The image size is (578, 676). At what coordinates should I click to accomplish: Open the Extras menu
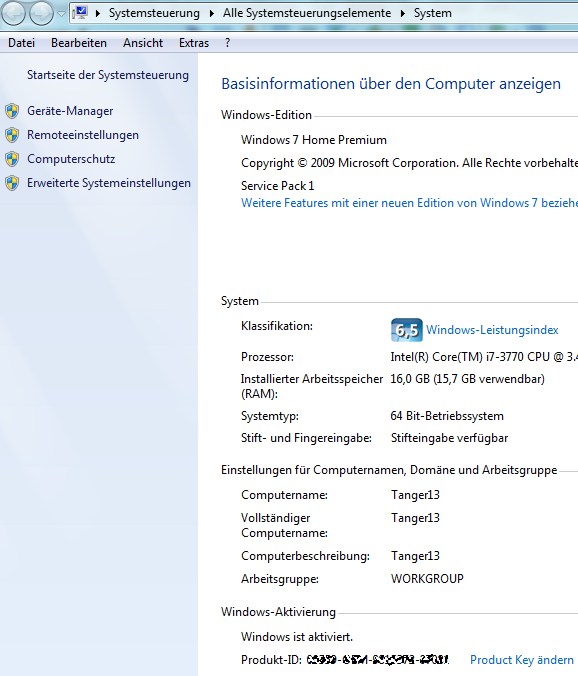[194, 43]
